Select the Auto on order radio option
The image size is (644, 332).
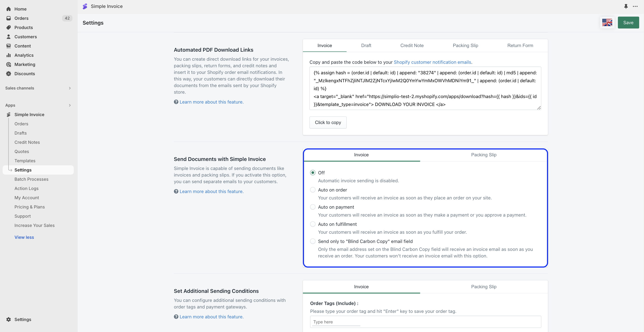313,190
